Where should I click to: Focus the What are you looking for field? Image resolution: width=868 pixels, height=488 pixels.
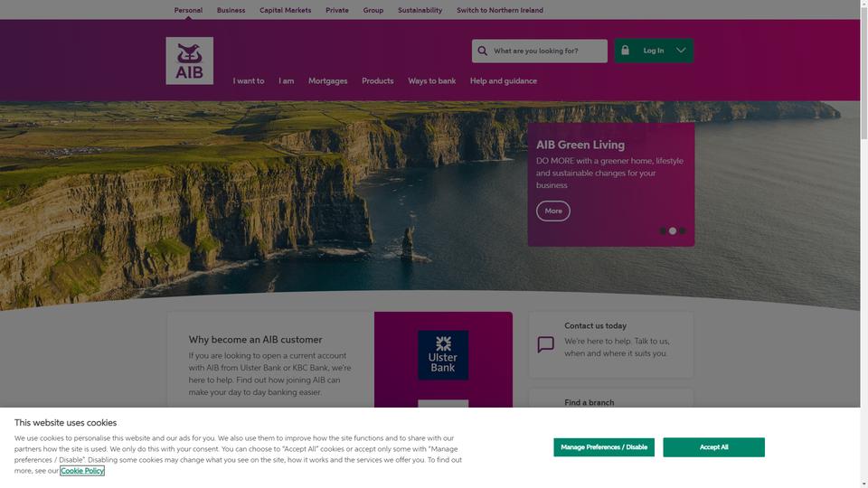pyautogui.click(x=540, y=51)
